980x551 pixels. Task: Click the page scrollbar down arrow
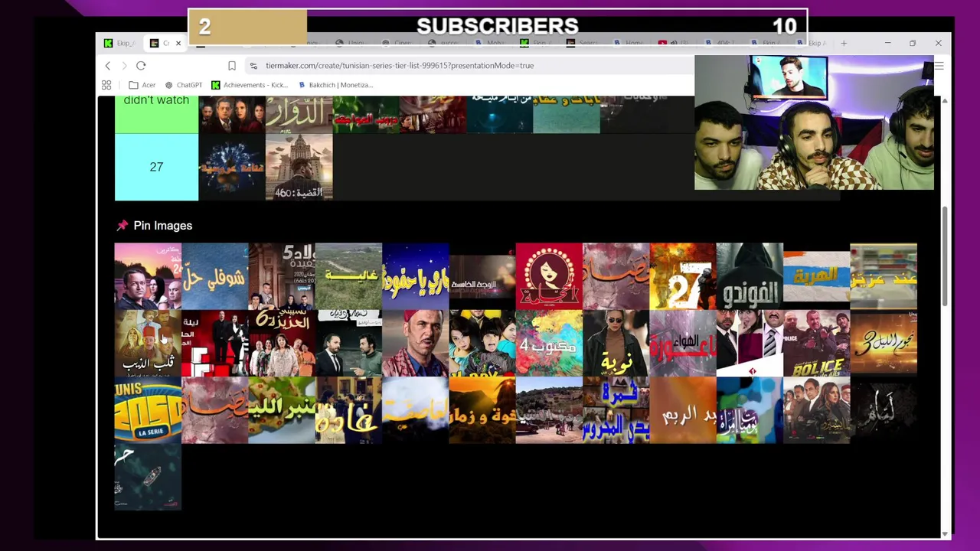point(945,533)
